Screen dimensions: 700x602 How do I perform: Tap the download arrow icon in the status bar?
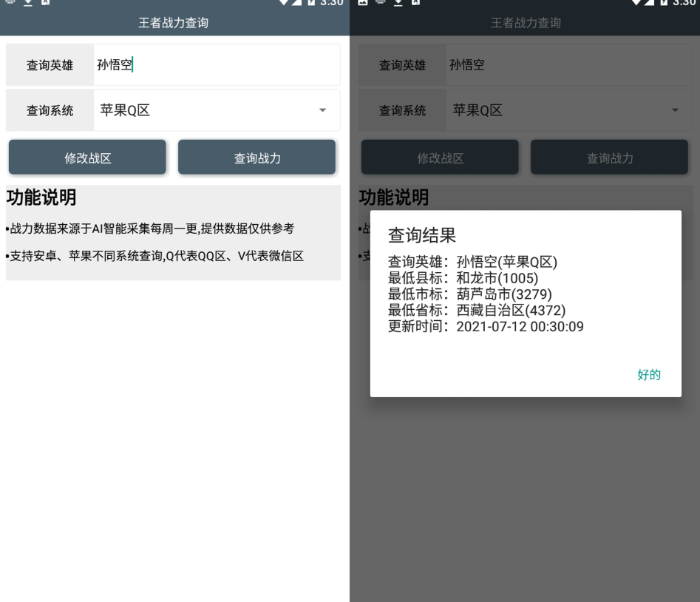(x=27, y=5)
